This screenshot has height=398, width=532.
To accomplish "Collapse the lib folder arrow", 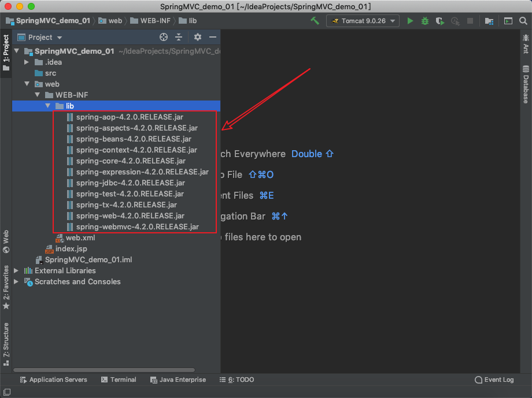I will (x=48, y=106).
